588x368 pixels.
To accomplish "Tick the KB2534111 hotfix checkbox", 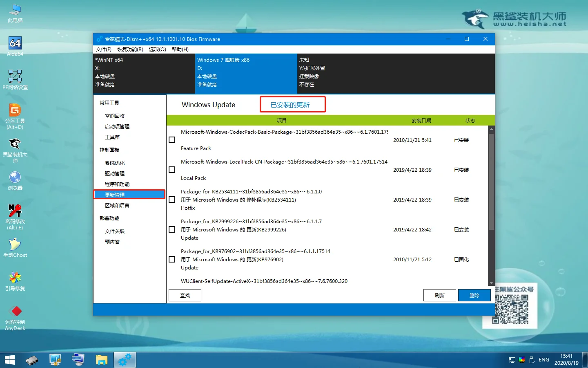I will click(x=172, y=200).
